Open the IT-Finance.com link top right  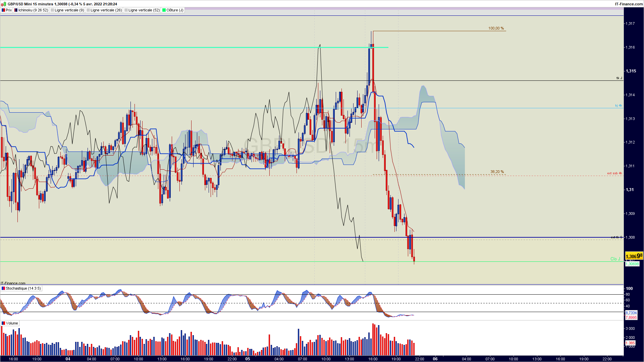(x=629, y=4)
